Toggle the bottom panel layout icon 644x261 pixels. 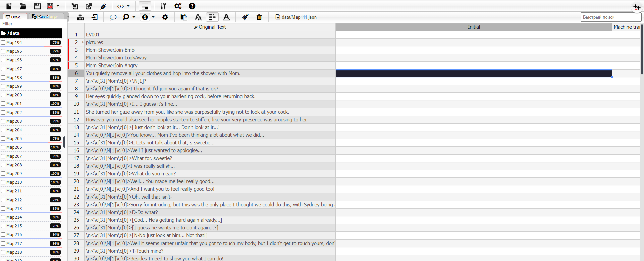coord(145,6)
